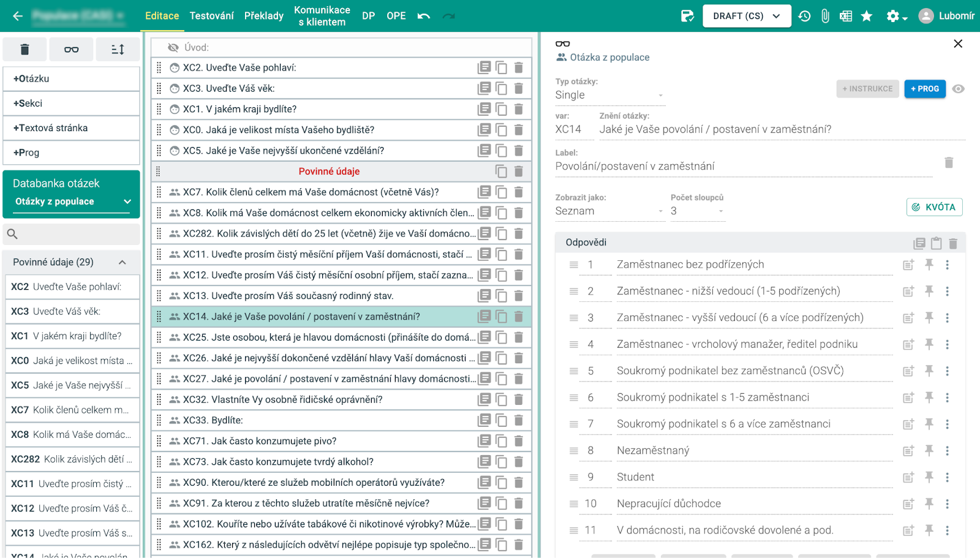This screenshot has height=558, width=980.
Task: Click the Excel export icon
Action: pos(846,16)
